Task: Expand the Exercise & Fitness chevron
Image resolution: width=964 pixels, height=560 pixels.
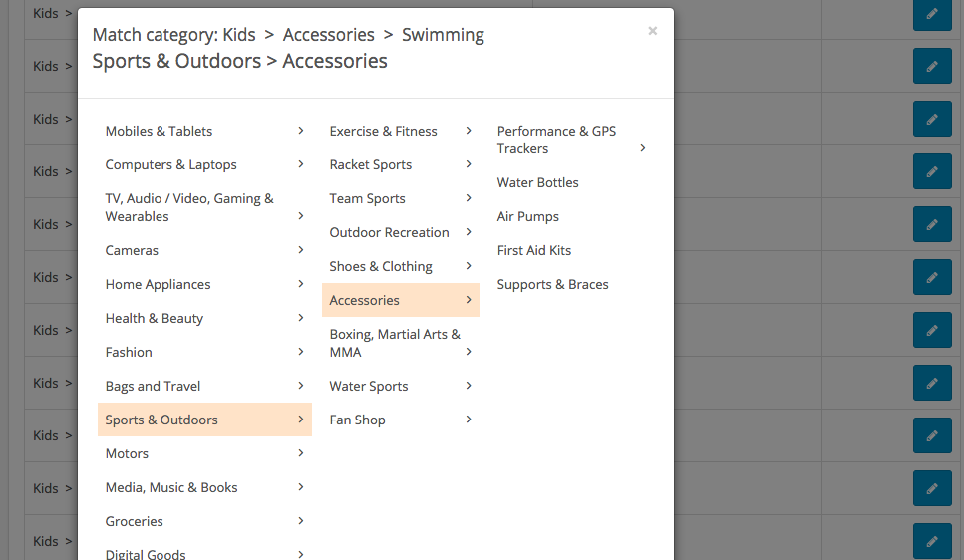Action: 468,131
